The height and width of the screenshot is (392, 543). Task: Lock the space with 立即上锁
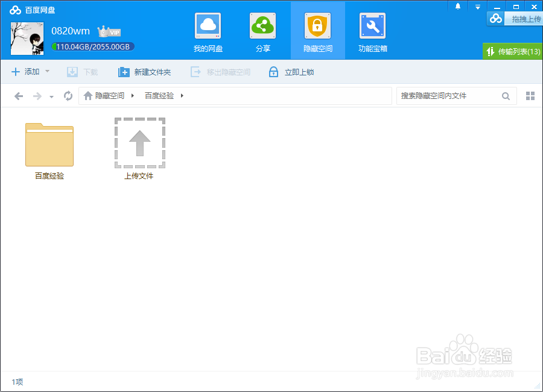[x=291, y=72]
